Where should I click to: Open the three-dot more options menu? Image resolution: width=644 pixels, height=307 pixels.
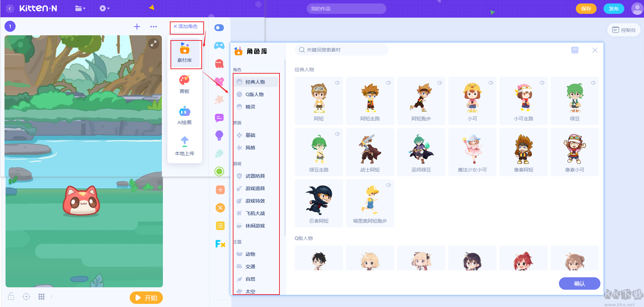point(154,27)
